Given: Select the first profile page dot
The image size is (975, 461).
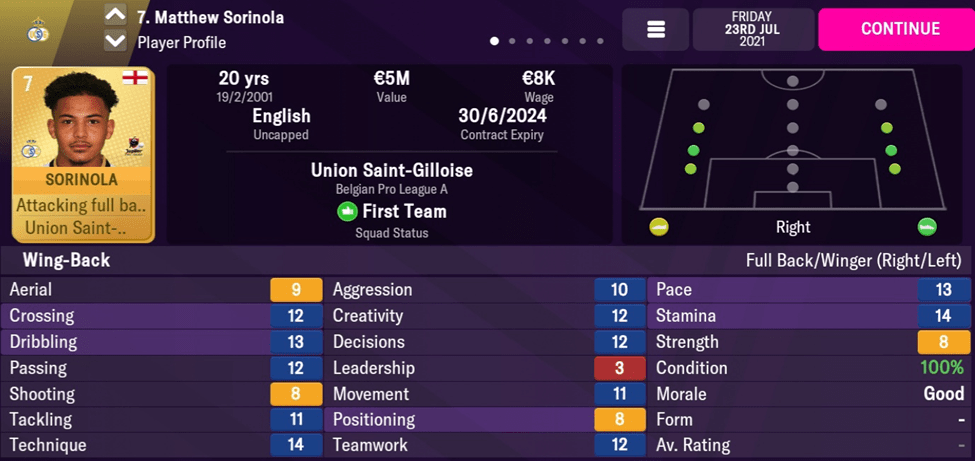Looking at the screenshot, I should tap(495, 42).
